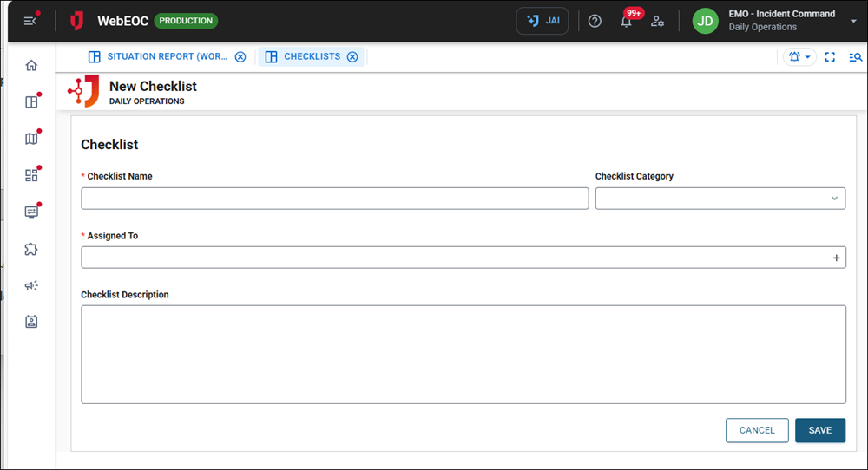Open the boards icon in the sidebar
Viewport: 868px width, 470px height.
32,102
